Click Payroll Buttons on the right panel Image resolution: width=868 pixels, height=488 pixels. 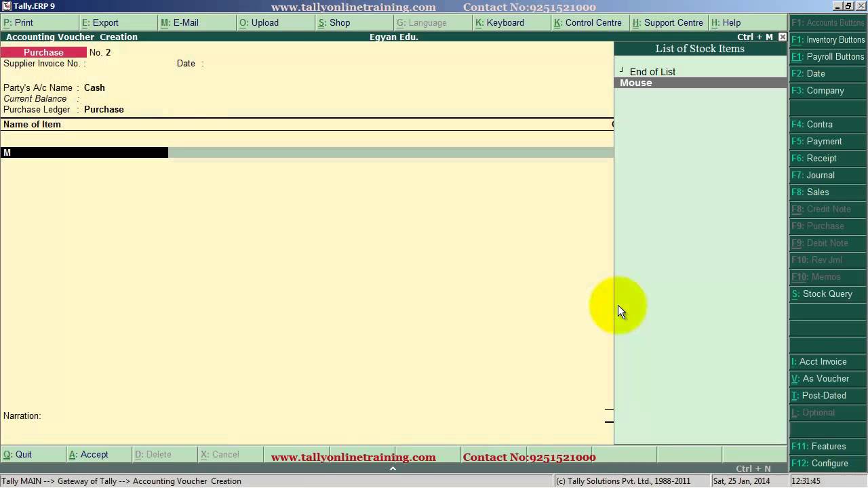pyautogui.click(x=828, y=56)
